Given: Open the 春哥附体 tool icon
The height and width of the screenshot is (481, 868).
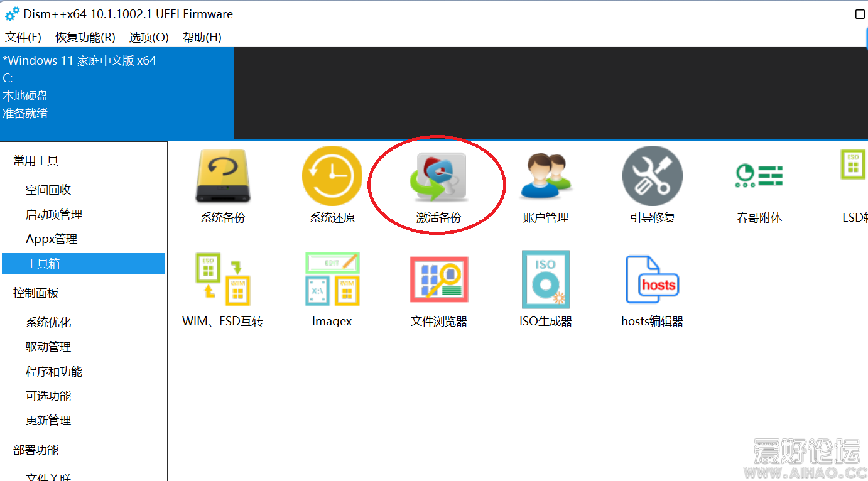Looking at the screenshot, I should coord(759,178).
